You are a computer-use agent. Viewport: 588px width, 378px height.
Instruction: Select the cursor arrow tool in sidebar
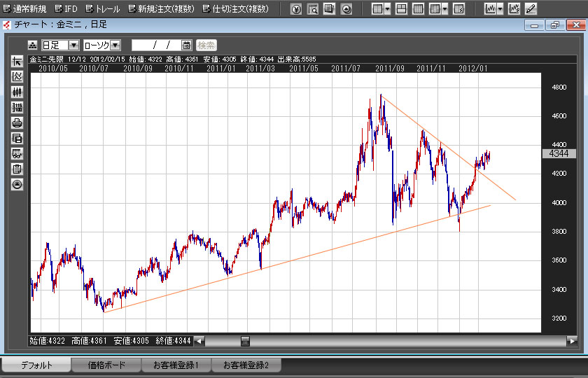[17, 61]
